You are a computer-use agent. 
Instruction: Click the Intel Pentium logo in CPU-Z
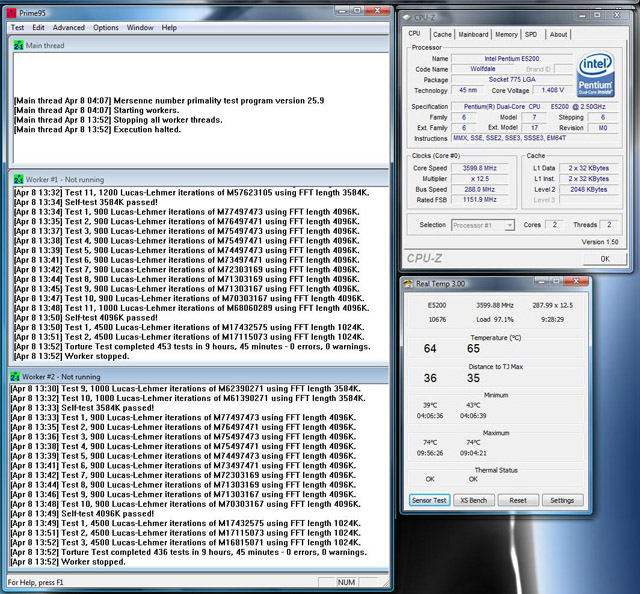[x=596, y=74]
